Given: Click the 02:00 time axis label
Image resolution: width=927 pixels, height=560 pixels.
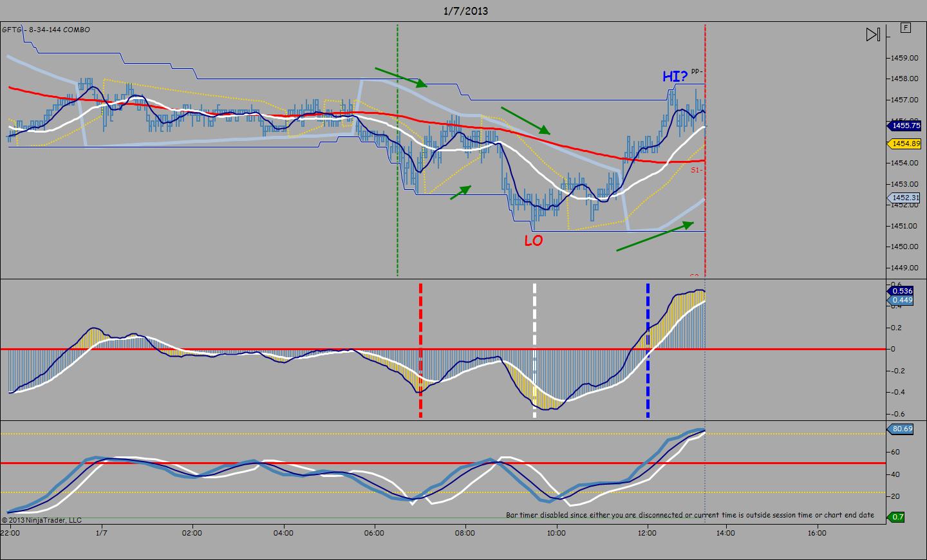Looking at the screenshot, I should pos(192,533).
